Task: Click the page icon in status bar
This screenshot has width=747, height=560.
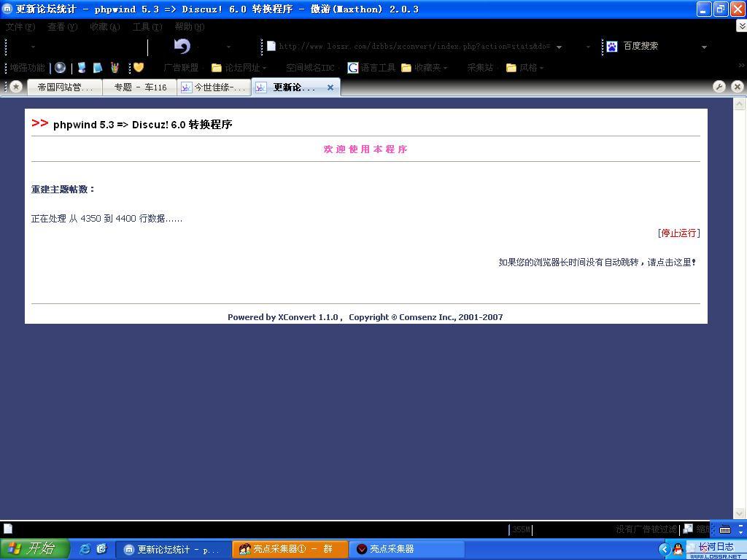Action: coord(8,529)
